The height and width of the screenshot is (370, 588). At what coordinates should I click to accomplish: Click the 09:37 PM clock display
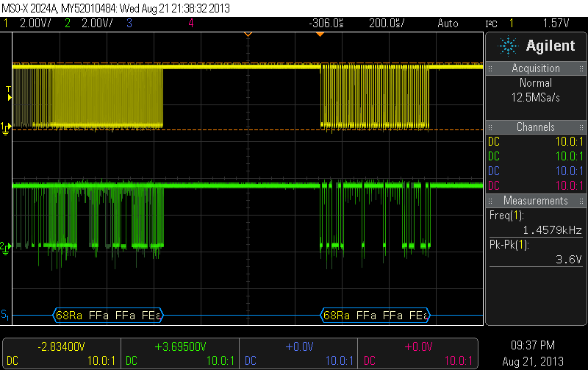coord(533,345)
